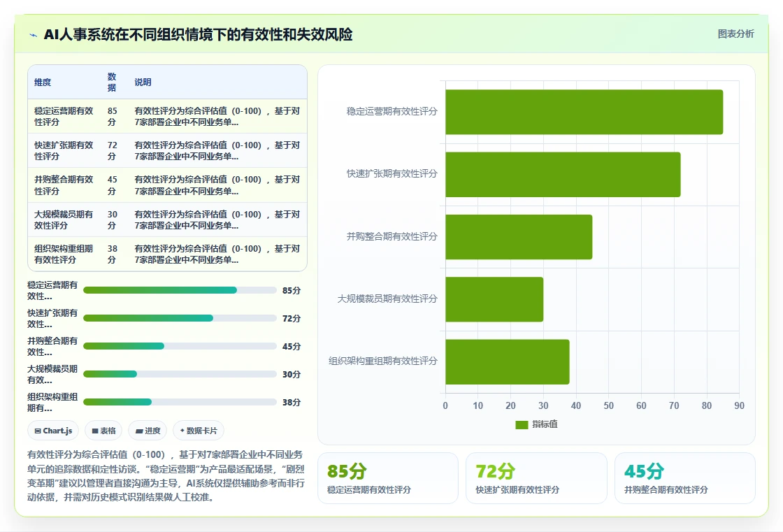Open the 45分 并购整合期 data card
Viewport: 783px width, 532px height.
pos(684,478)
